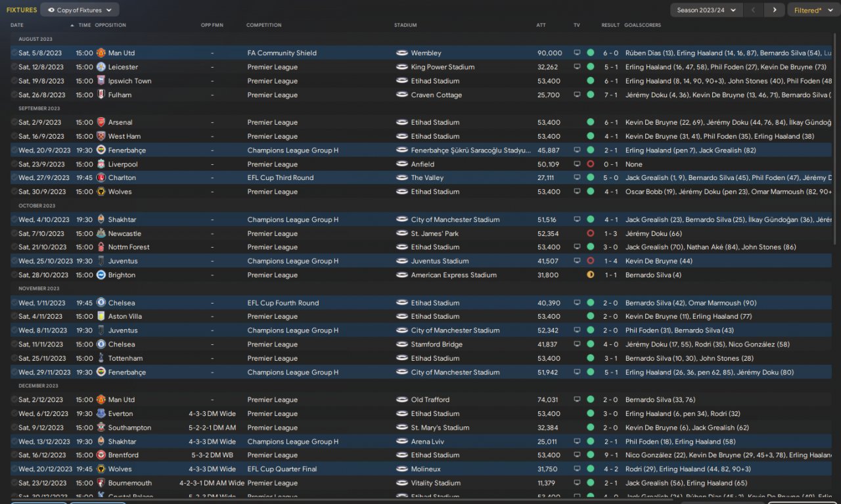This screenshot has width=841, height=504.
Task: Go to the next season with the right arrow
Action: click(775, 10)
